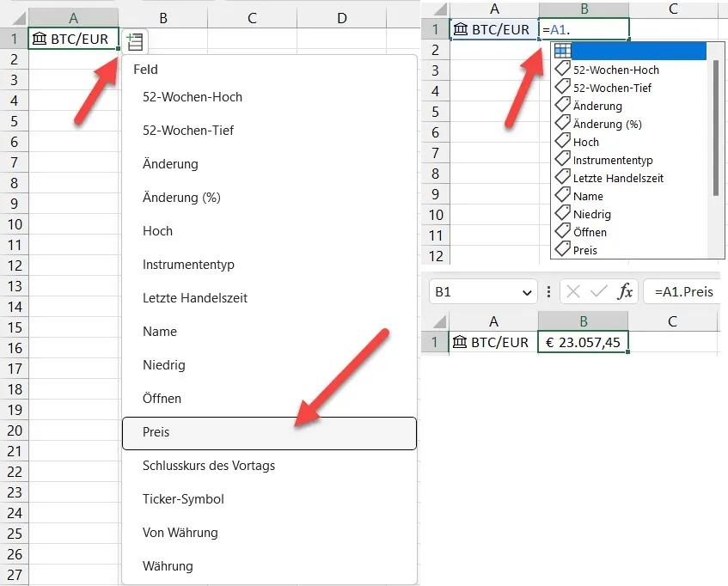This screenshot has height=586, width=728.
Task: Choose Niedrig in the formula autocomplete list
Action: [591, 214]
